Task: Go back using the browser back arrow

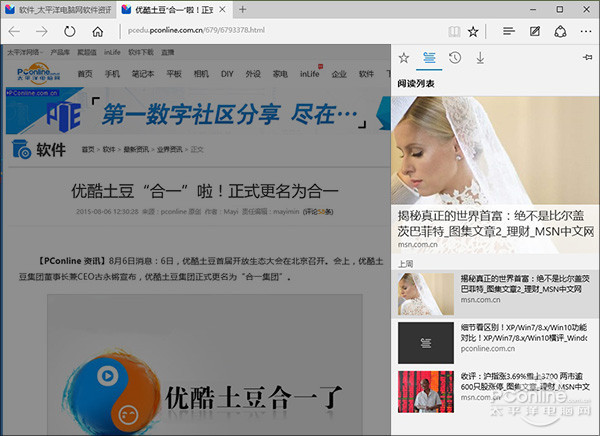Action: (14, 31)
